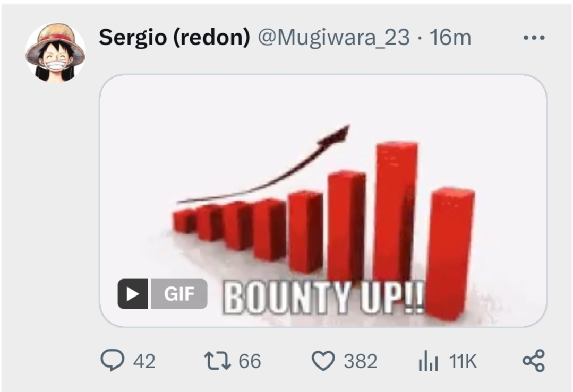This screenshot has width=573, height=392.
Task: Click the retweet arrows icon
Action: click(217, 361)
